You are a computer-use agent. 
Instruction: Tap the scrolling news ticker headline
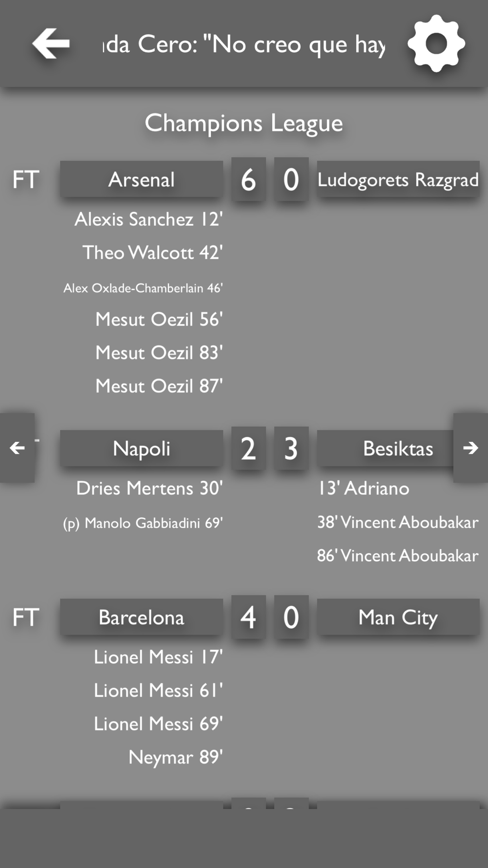(244, 44)
